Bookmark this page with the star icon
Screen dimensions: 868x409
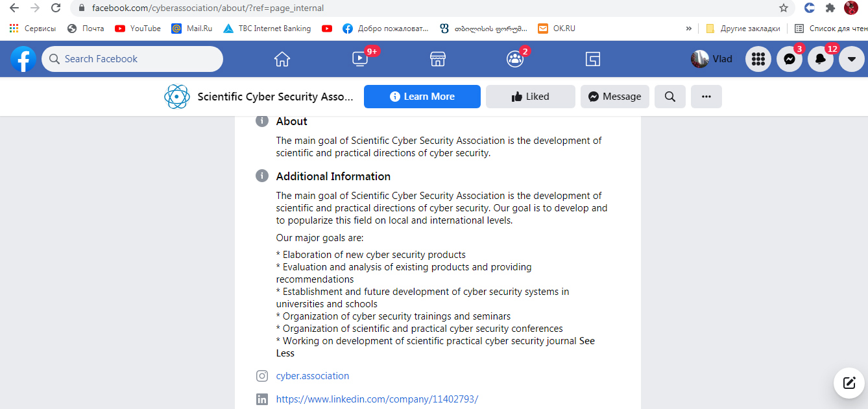click(784, 8)
